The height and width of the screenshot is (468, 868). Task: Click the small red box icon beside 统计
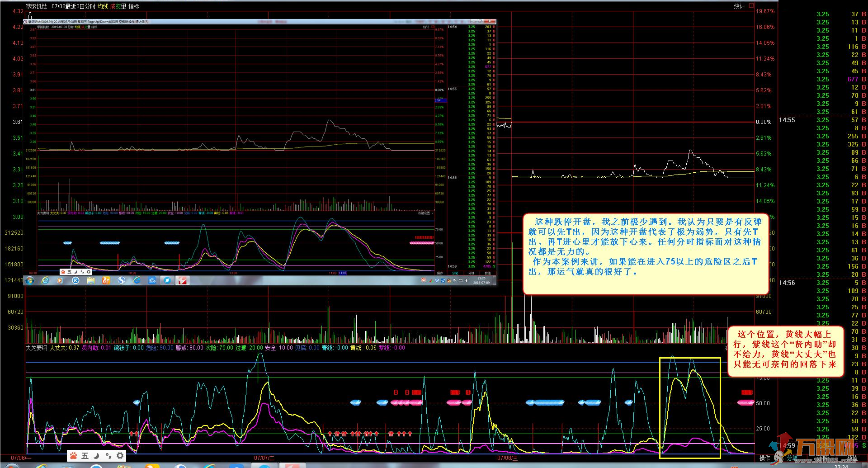[x=751, y=6]
